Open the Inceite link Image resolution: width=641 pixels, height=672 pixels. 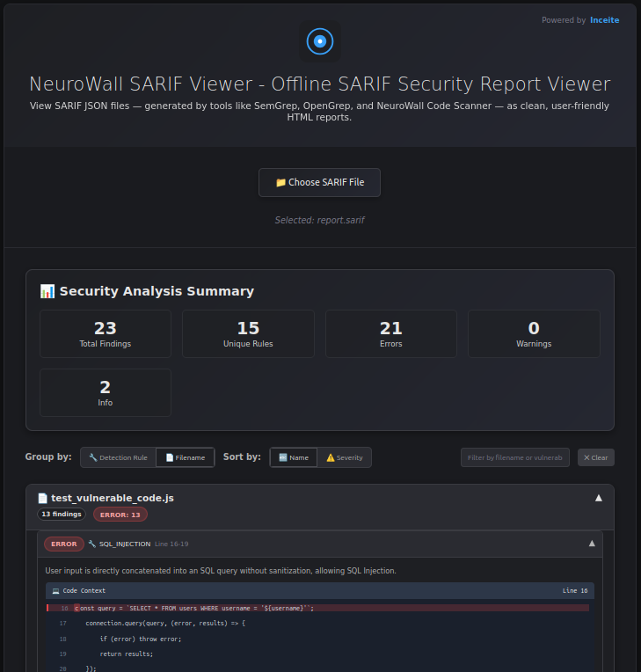tap(604, 20)
